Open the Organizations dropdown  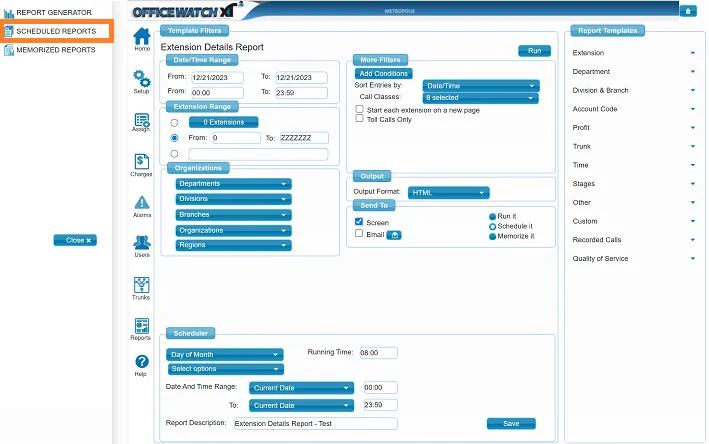[x=233, y=231]
